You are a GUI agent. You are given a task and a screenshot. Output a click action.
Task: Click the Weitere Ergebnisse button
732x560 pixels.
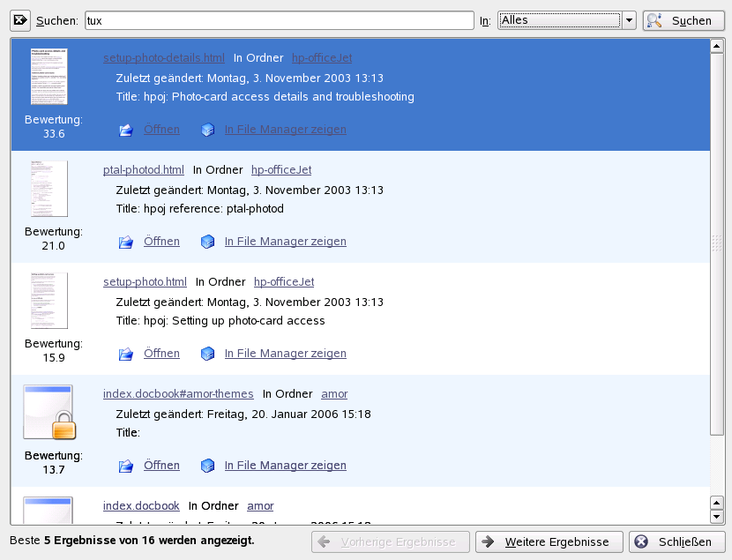(549, 541)
